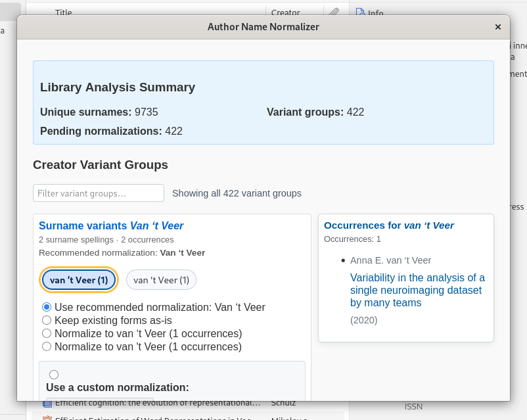The height and width of the screenshot is (420, 527).
Task: Click the Surname variants Van ‘t Veer heading
Action: (111, 226)
